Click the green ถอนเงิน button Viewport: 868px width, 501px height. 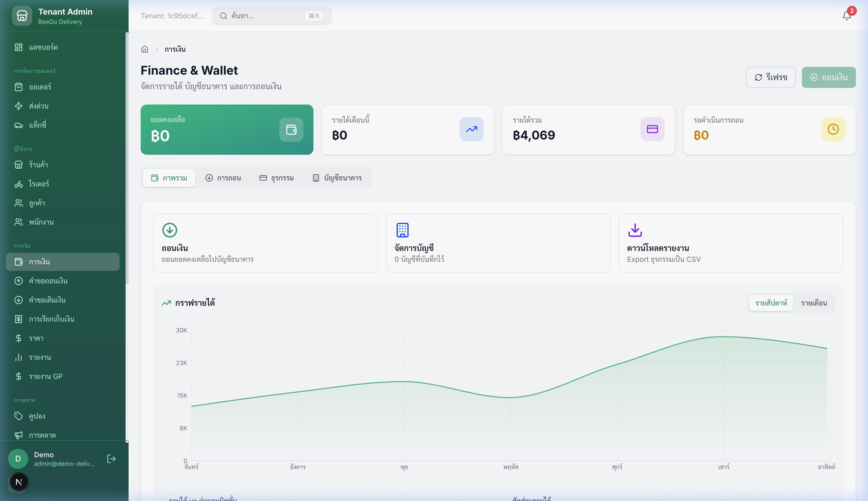pyautogui.click(x=829, y=77)
